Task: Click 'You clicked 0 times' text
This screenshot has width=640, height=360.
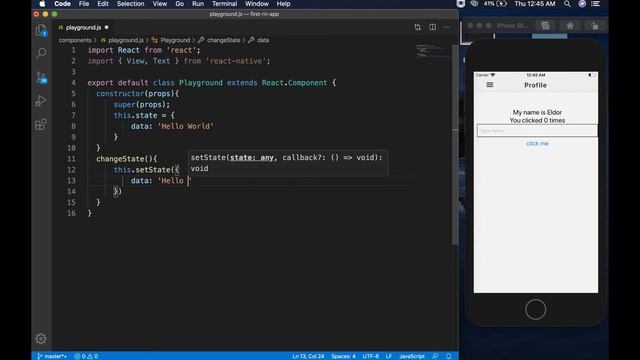Action: (x=537, y=120)
